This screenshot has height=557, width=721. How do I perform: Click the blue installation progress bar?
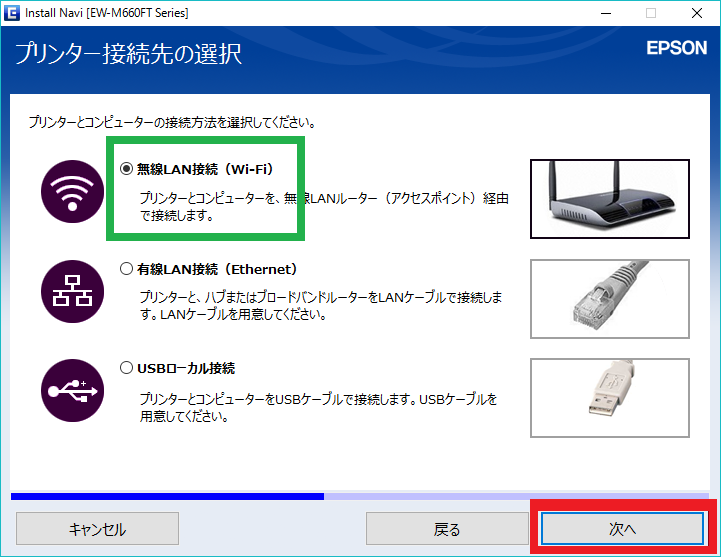[167, 495]
